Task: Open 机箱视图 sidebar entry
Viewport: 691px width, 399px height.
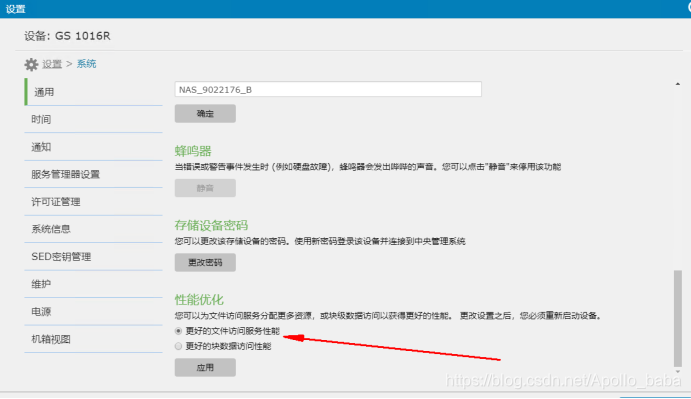Action: [x=93, y=339]
